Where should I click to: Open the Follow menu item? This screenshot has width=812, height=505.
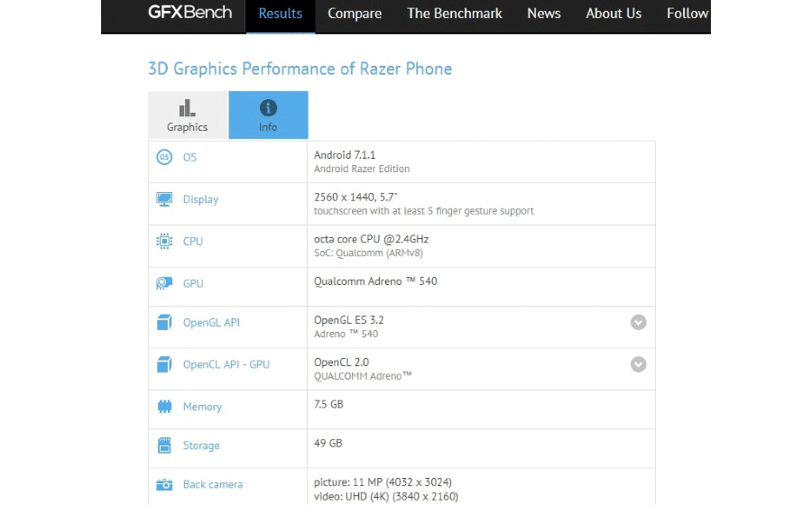point(687,14)
